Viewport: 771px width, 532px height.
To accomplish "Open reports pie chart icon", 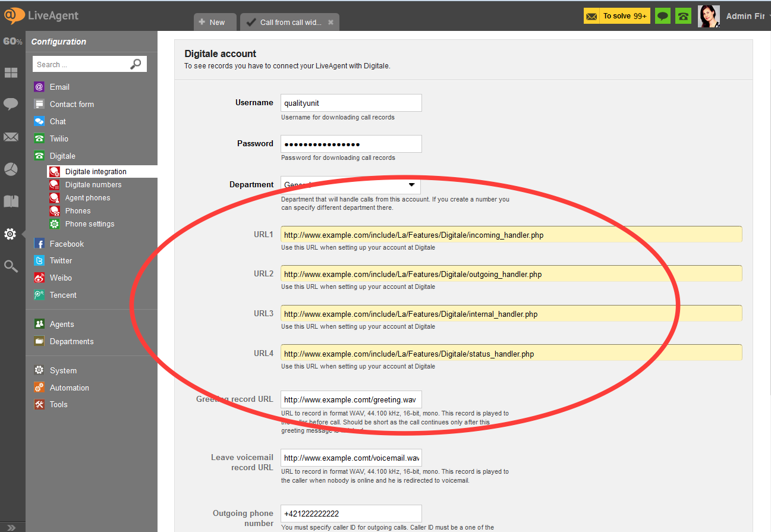I will (11, 169).
